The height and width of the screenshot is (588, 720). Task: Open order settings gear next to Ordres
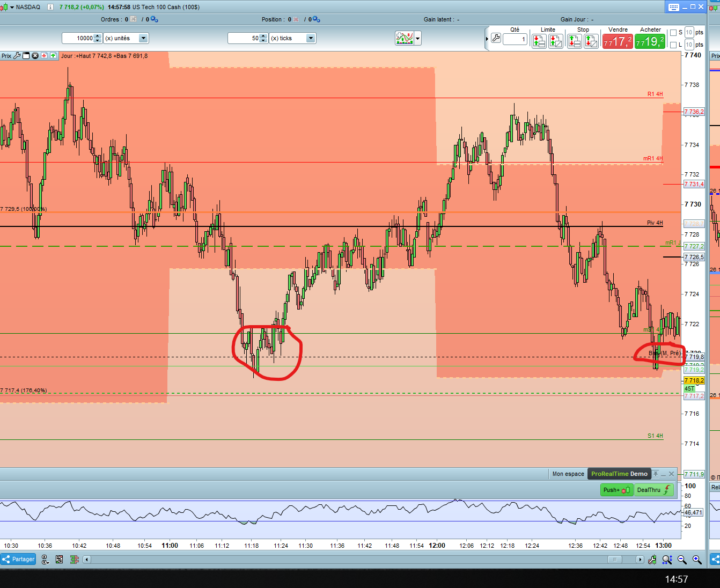[x=155, y=19]
